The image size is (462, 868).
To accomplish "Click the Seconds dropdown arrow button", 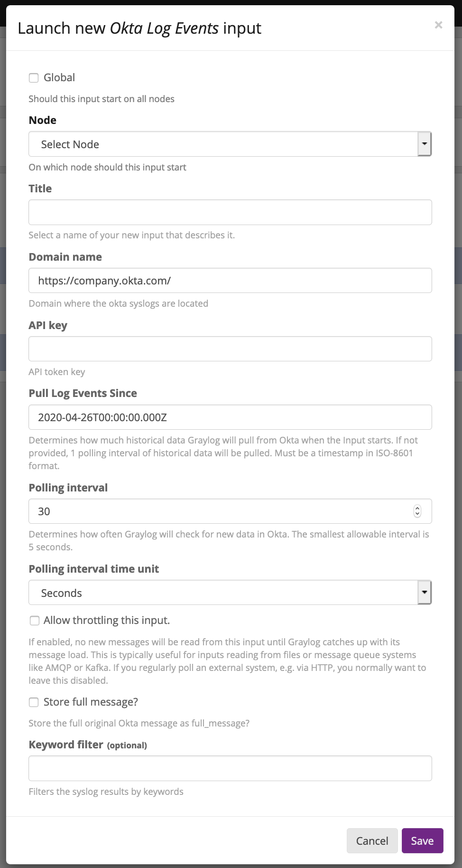I will (425, 592).
